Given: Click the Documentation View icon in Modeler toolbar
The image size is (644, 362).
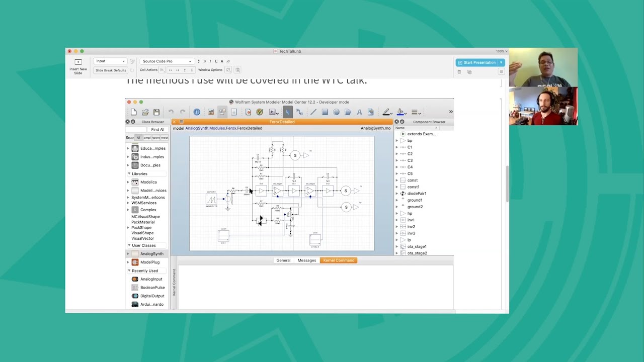Looking at the screenshot, I should click(x=248, y=112).
